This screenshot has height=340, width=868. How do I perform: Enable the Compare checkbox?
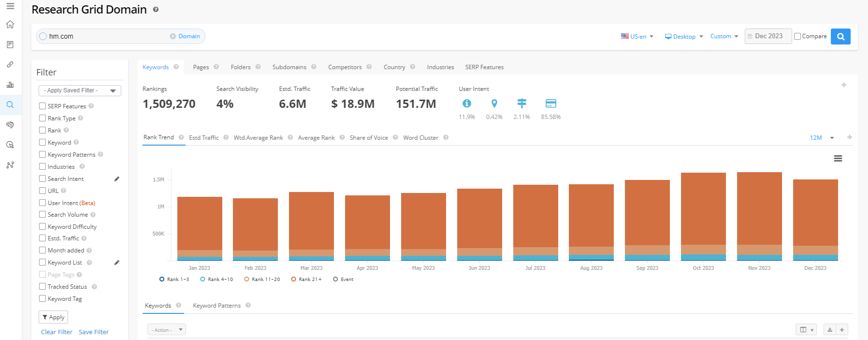pyautogui.click(x=797, y=36)
